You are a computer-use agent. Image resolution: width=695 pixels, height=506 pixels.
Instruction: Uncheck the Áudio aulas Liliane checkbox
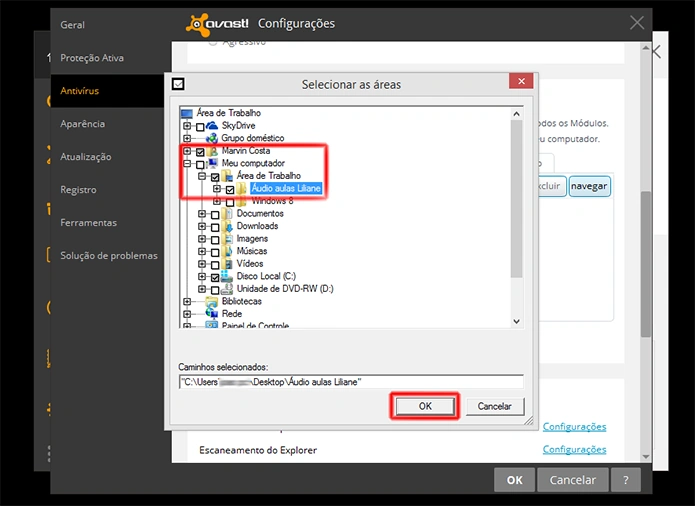[x=230, y=190]
